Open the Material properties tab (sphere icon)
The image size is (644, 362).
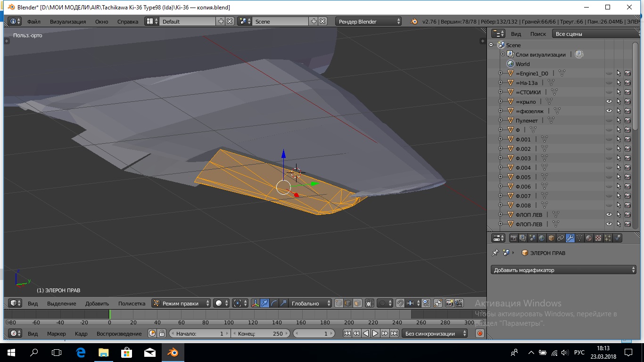coord(589,239)
